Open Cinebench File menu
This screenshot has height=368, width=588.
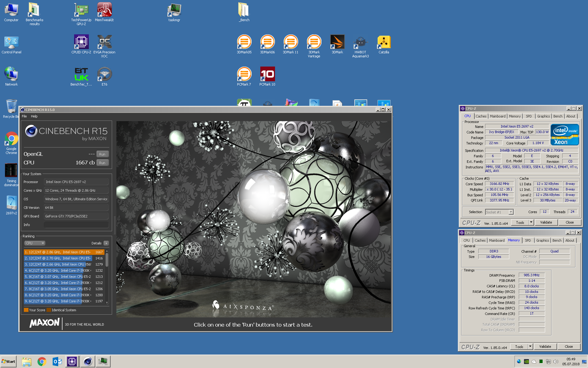click(x=24, y=116)
